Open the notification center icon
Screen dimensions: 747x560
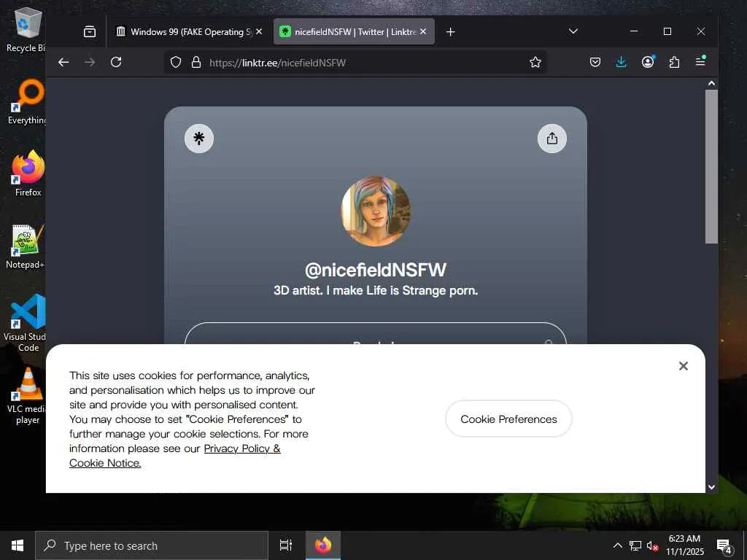coord(724,545)
